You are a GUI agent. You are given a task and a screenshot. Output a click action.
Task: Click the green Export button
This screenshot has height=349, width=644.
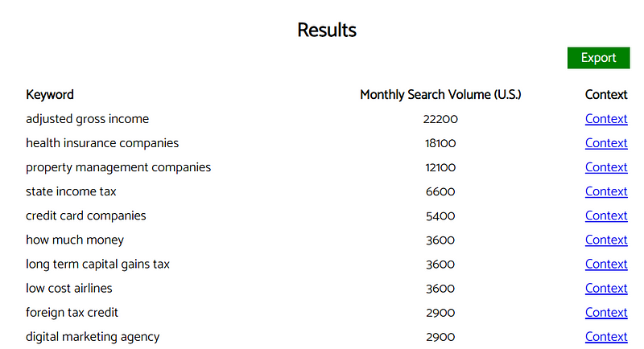click(x=598, y=58)
